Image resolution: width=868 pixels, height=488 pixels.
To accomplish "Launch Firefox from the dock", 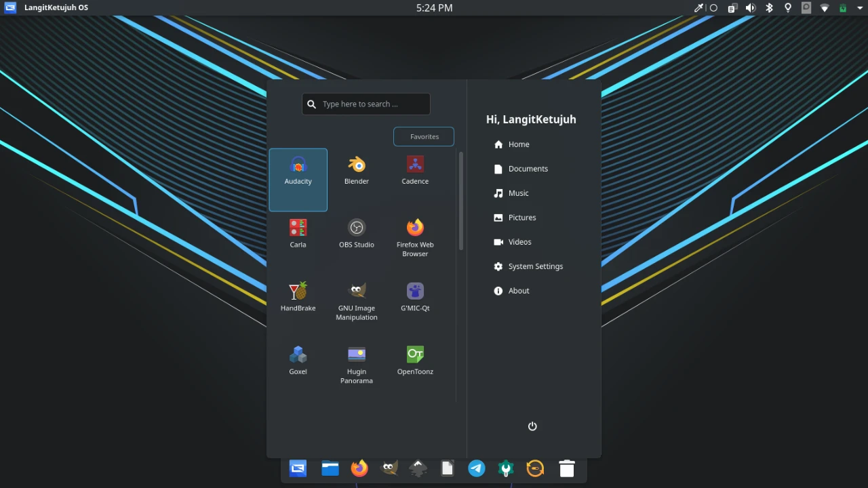I will tap(359, 468).
